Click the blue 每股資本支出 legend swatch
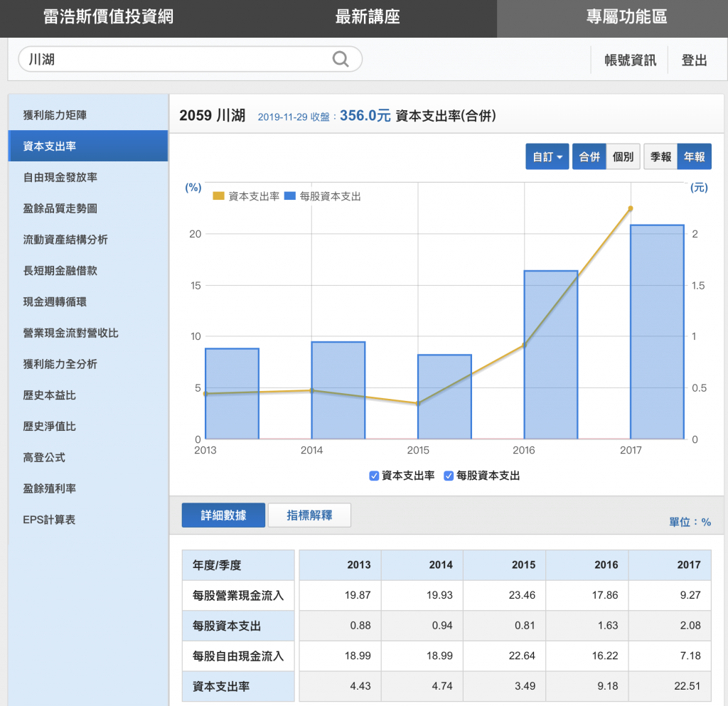728x706 pixels. pos(289,196)
